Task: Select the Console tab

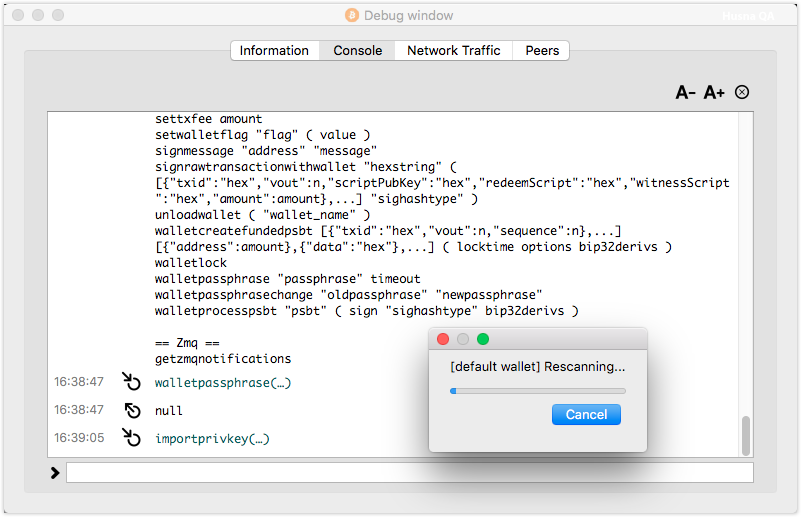Action: click(358, 51)
